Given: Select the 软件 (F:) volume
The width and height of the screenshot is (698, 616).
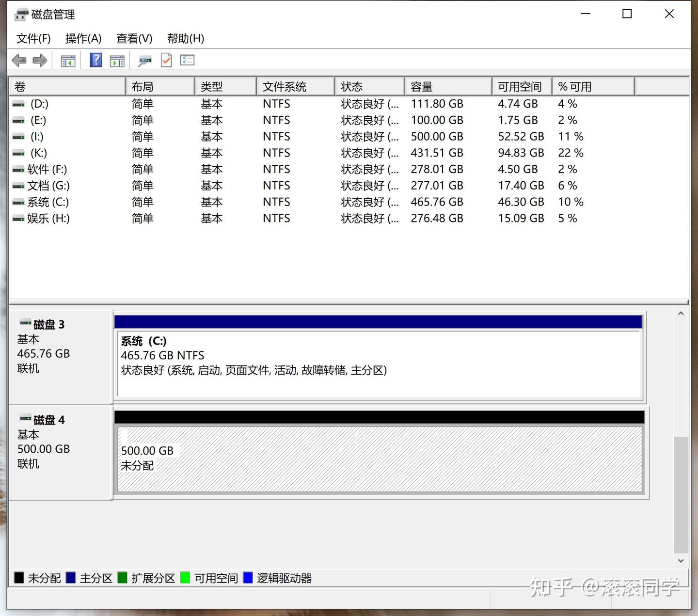Looking at the screenshot, I should pos(47,170).
